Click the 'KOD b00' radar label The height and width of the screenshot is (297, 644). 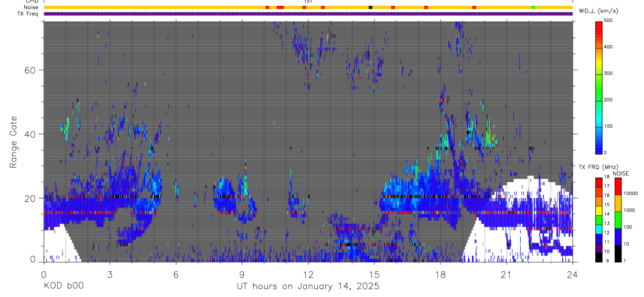[x=63, y=287]
